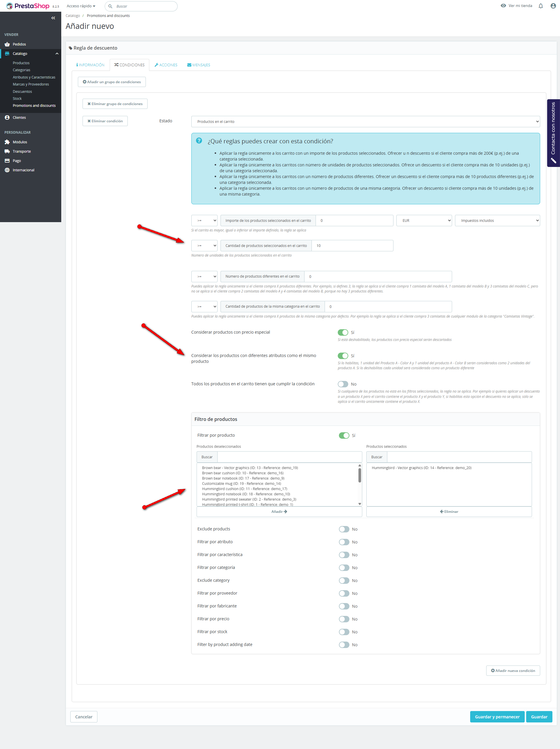560x749 pixels.
Task: Click the Clientes person icon
Action: coord(7,118)
